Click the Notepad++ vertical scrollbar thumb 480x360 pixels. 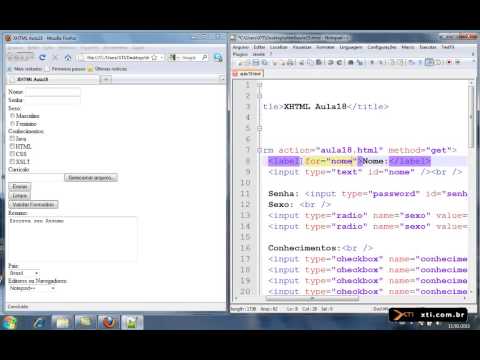(x=471, y=117)
